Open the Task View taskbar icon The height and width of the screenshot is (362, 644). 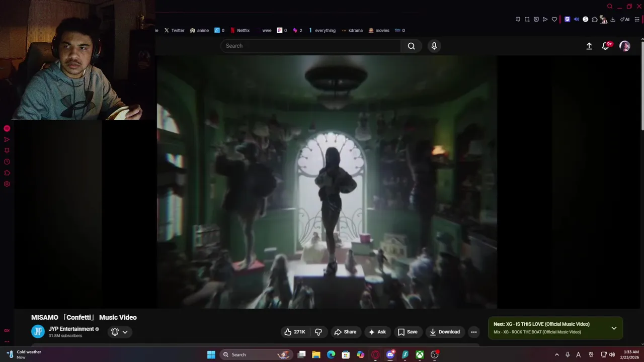tap(301, 355)
